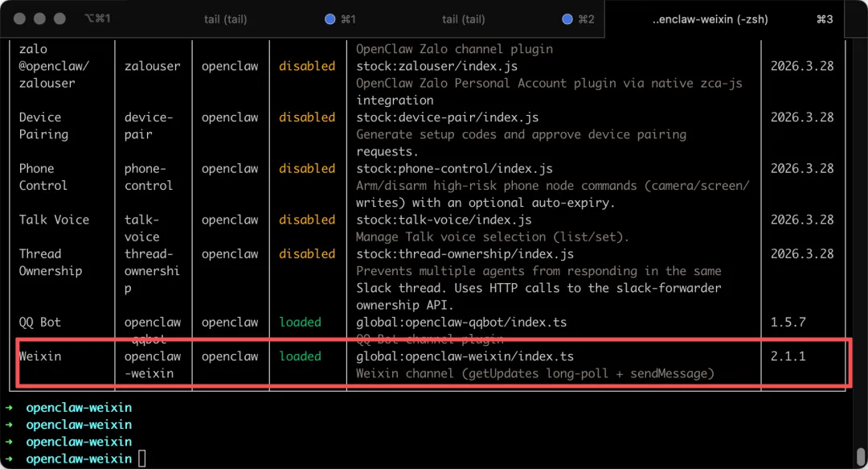Click the 'device-pair' plugin id
The width and height of the screenshot is (868, 469).
(x=149, y=125)
